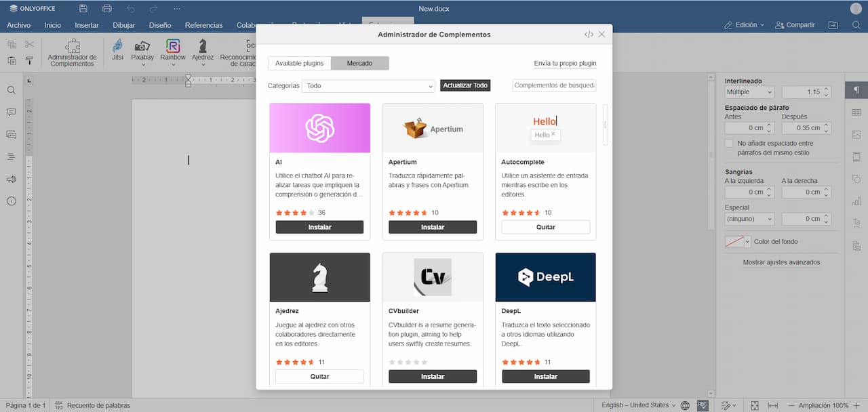Click the code brackets icon in dialog
This screenshot has height=412, width=868.
click(x=589, y=34)
